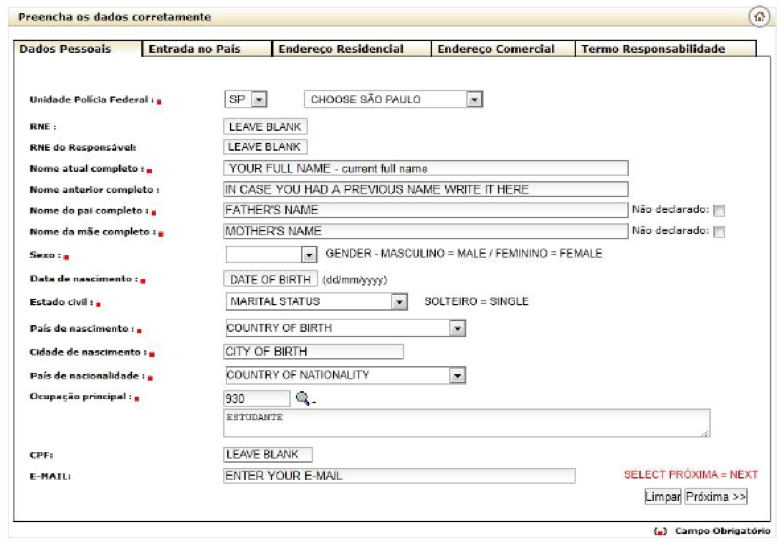Go to the Endereço Comercial tab
The width and height of the screenshot is (778, 542).
click(496, 49)
